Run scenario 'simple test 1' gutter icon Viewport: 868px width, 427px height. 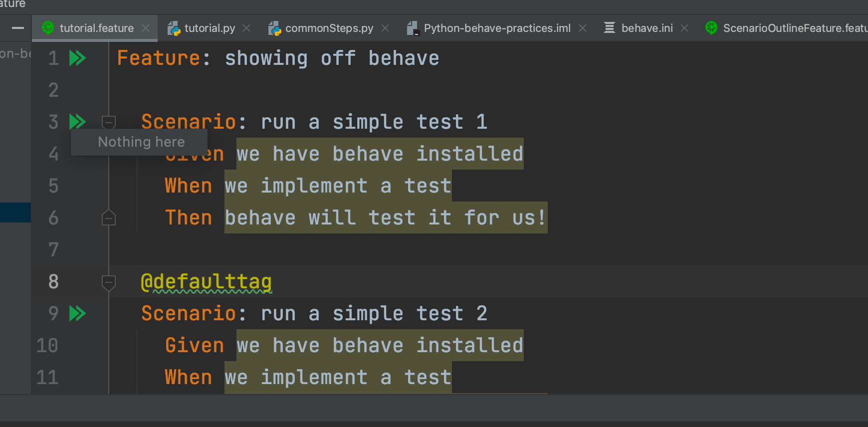[x=77, y=122]
